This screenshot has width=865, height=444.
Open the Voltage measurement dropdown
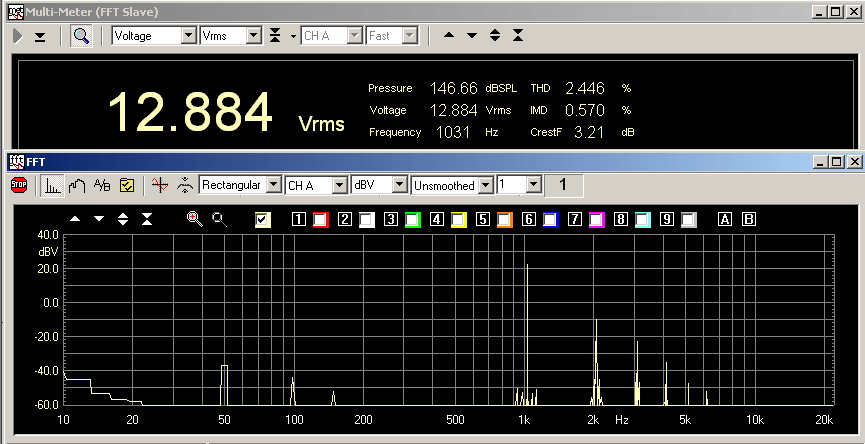(x=188, y=36)
